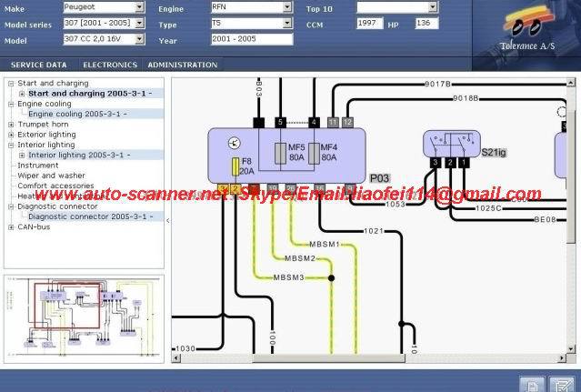Select the Trumpet horn label

43,124
